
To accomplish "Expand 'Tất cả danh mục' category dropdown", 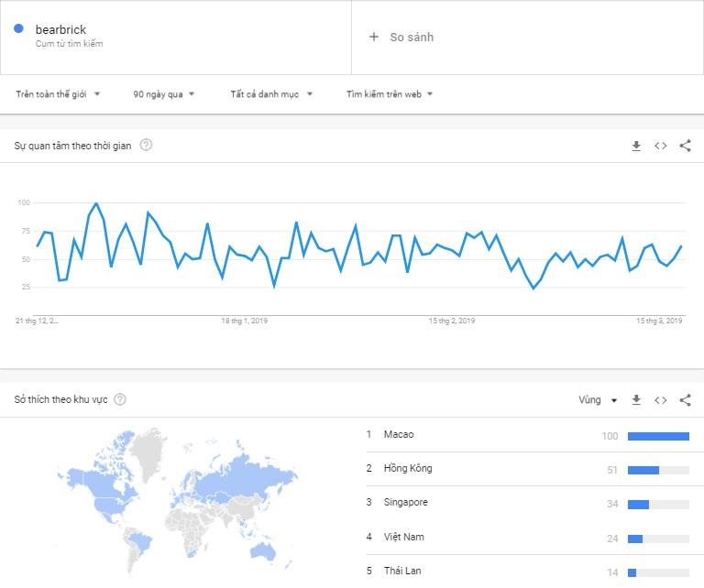I will click(x=271, y=93).
